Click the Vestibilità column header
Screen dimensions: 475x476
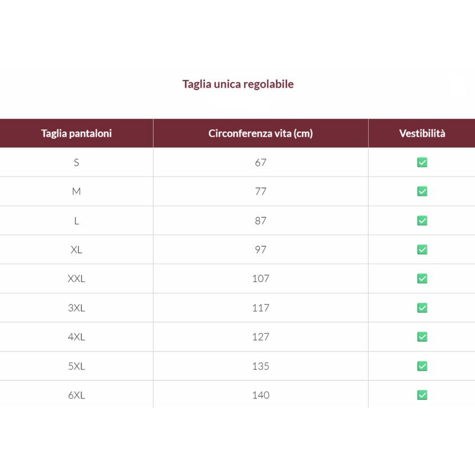point(422,133)
